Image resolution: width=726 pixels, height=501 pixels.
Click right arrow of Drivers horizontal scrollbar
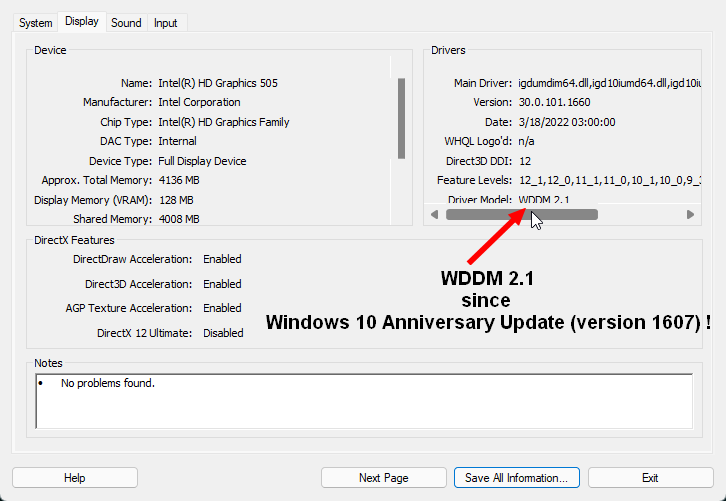point(690,214)
